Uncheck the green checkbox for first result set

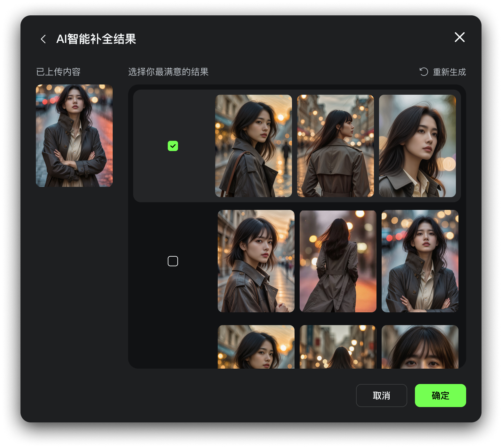pyautogui.click(x=173, y=146)
